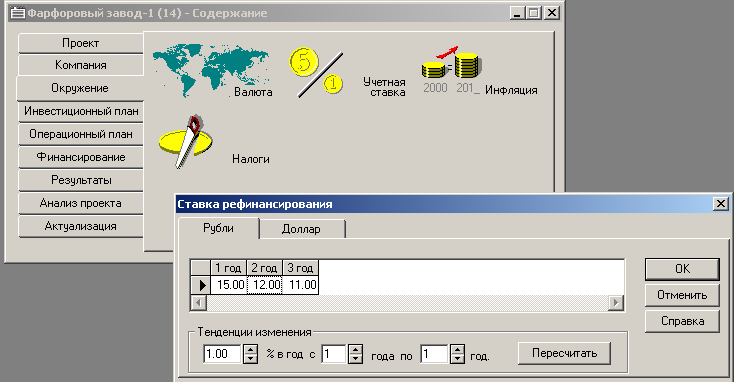Open the Валюта world map icon
This screenshot has width=734, height=382.
(211, 70)
